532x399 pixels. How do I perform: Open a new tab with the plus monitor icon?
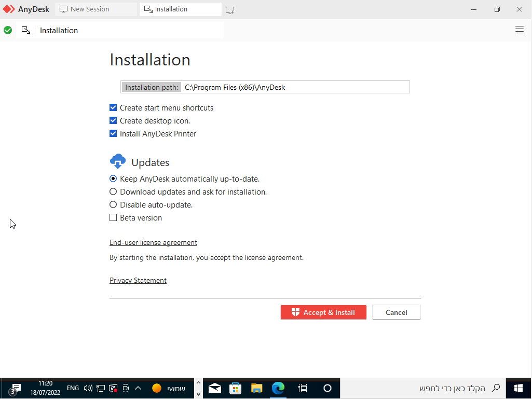[230, 10]
